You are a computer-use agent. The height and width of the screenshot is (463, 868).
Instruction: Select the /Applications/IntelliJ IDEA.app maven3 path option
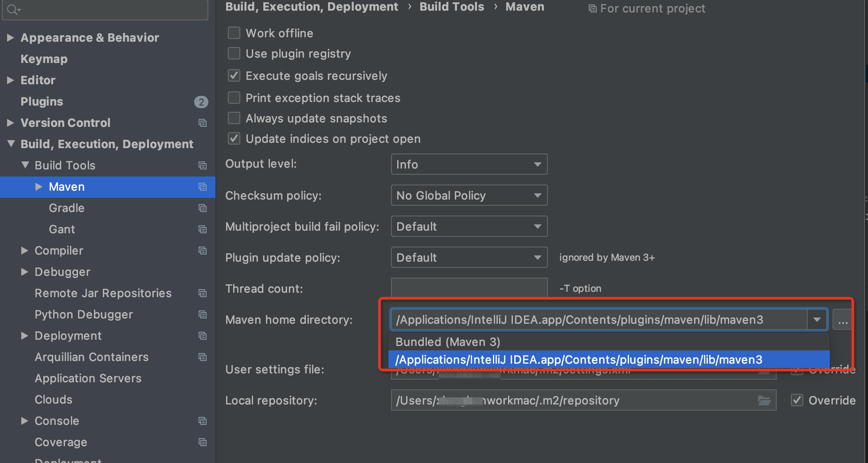coord(609,360)
